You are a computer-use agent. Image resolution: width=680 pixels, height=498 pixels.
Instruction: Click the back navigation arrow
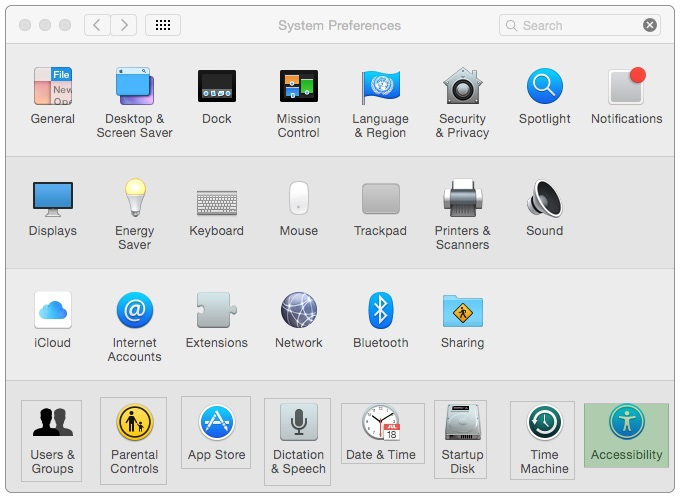(97, 25)
